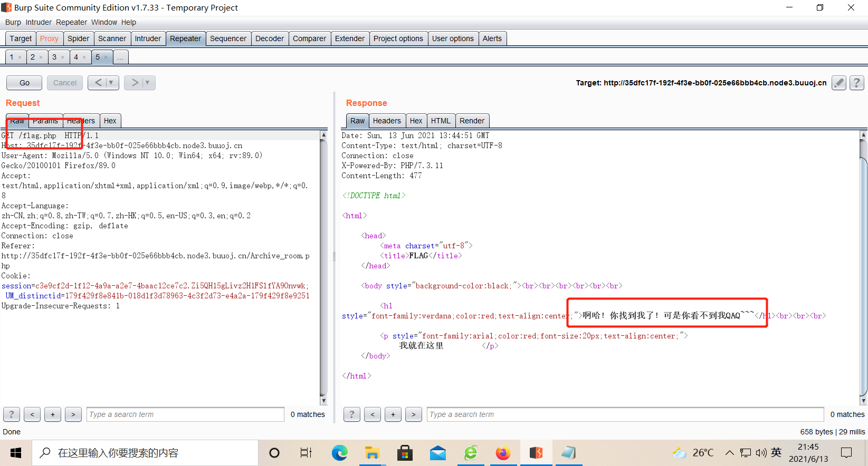Open the Alerts tab
Screen dimensions: 868x466
click(492, 38)
